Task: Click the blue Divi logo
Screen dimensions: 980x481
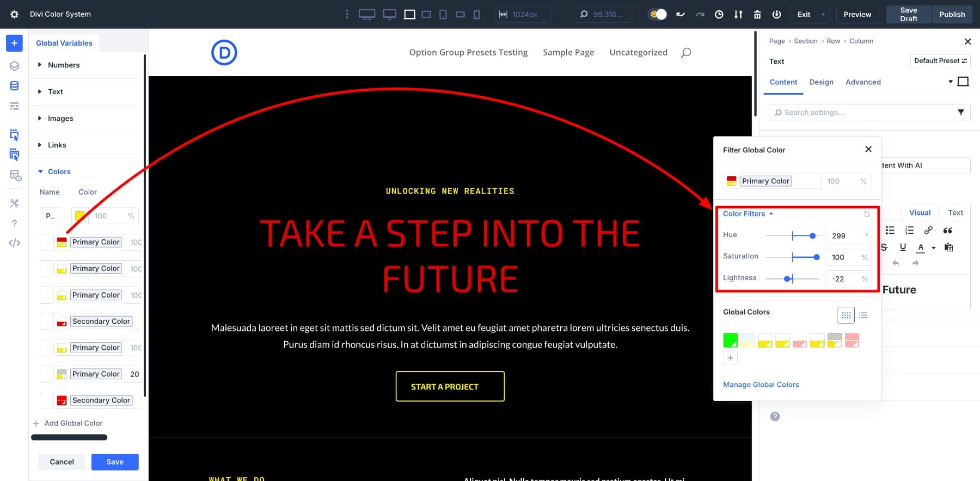Action: click(x=224, y=53)
